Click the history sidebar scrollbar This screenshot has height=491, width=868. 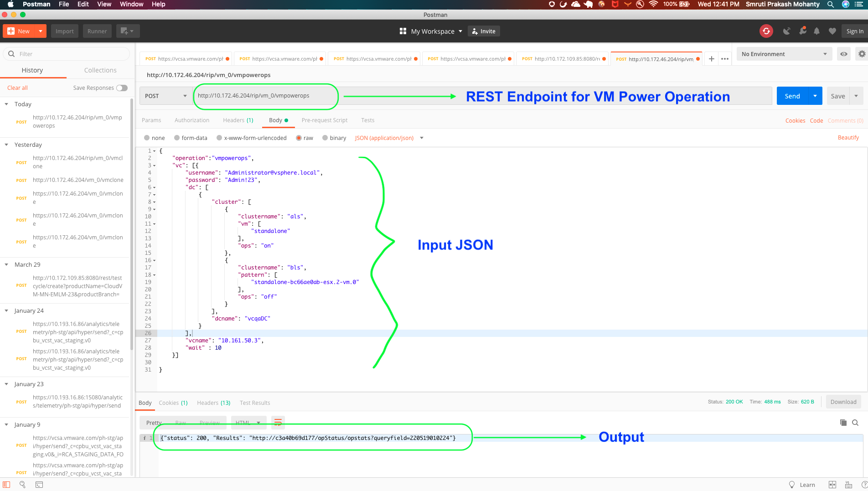(132, 223)
